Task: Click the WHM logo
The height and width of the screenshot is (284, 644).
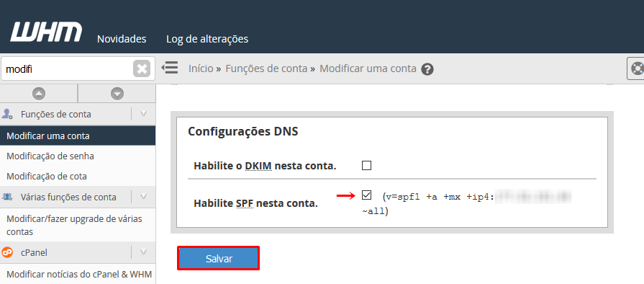Action: pyautogui.click(x=46, y=32)
